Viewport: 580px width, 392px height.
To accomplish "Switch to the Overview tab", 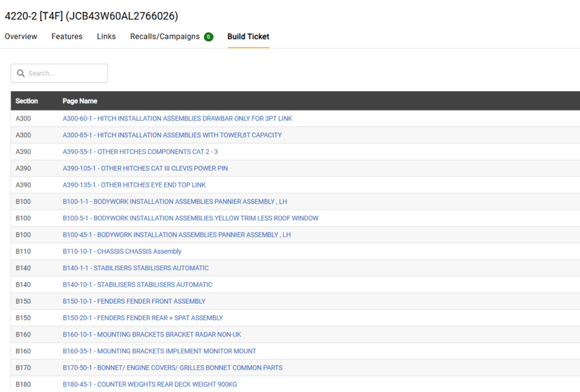I will 21,36.
